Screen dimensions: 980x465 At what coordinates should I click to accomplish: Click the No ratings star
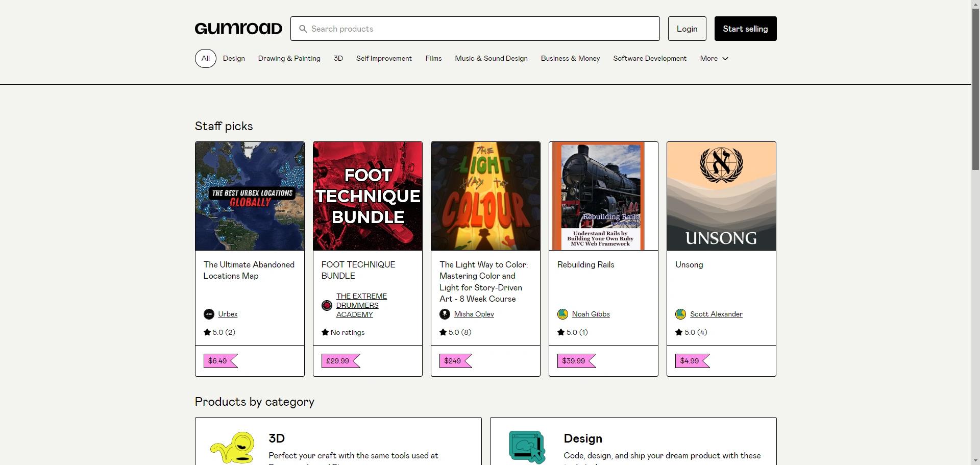tap(325, 332)
